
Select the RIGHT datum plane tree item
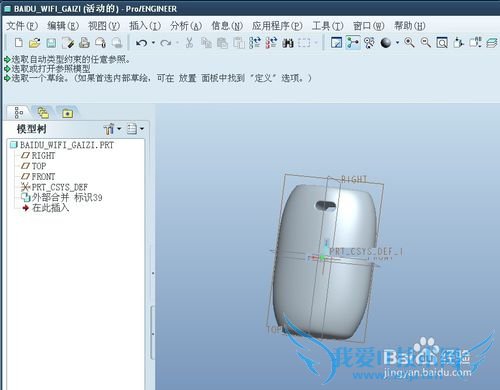click(x=38, y=156)
